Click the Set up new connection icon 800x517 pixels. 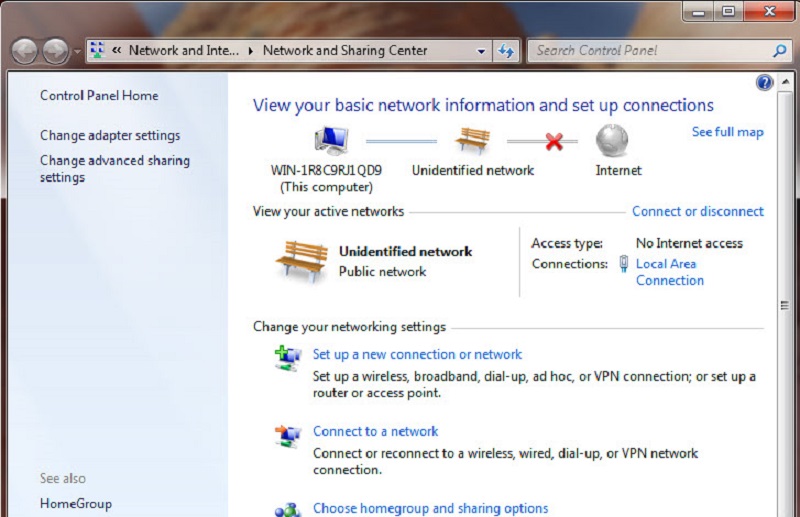[x=288, y=357]
